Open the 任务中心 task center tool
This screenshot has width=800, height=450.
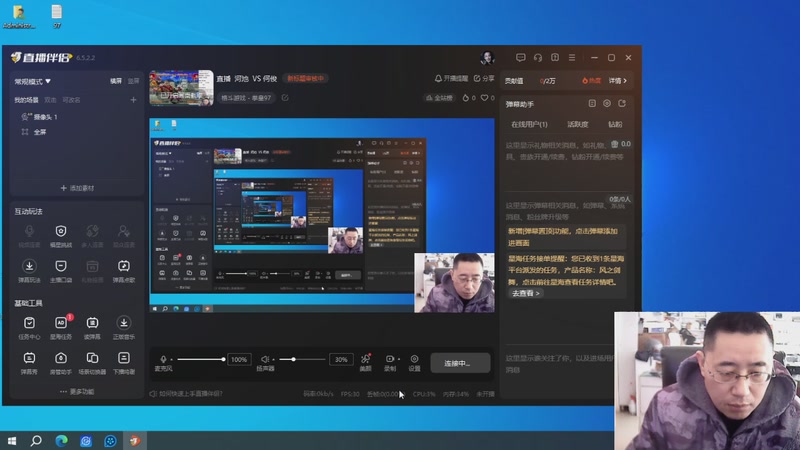click(29, 328)
